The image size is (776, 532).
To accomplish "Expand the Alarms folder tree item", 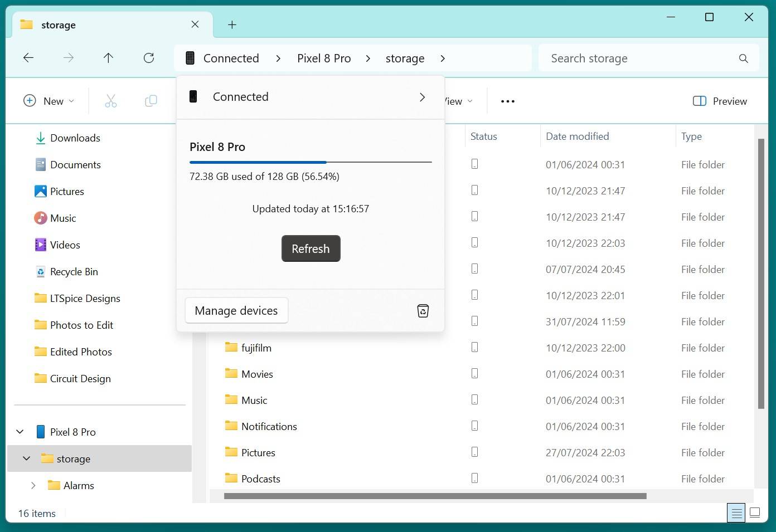I will click(33, 485).
